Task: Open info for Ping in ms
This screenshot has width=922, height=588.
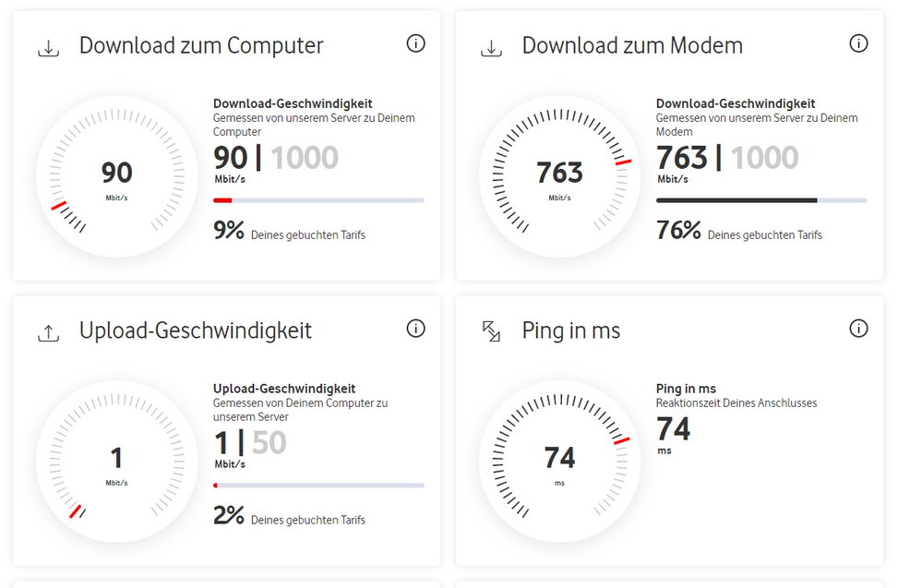Action: point(858,329)
